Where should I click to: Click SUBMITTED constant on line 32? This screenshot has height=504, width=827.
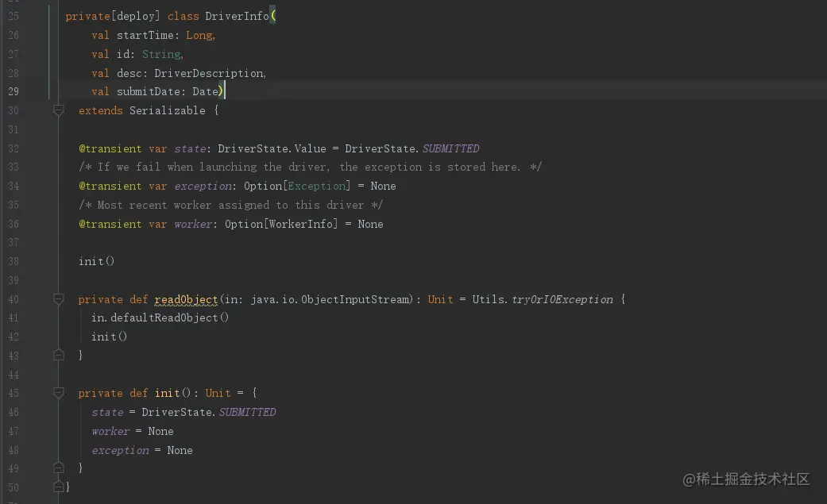point(451,148)
